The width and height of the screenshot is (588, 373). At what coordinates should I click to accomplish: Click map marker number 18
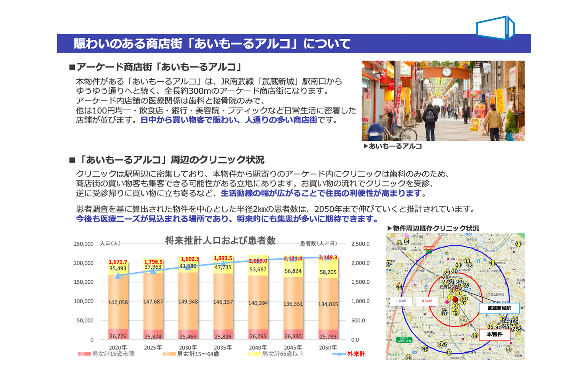[444, 312]
